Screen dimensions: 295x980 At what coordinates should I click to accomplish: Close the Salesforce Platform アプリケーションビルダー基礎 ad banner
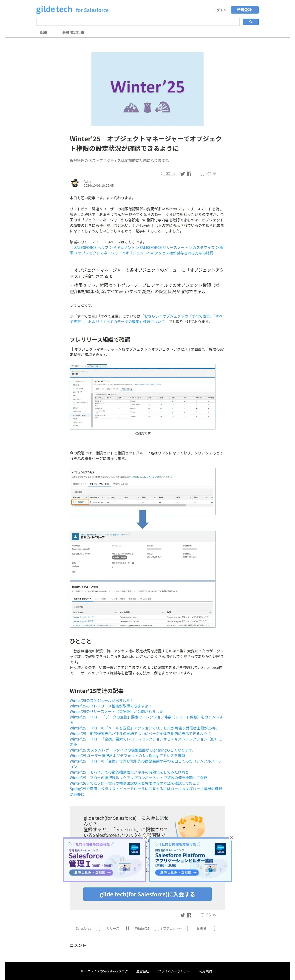click(231, 838)
